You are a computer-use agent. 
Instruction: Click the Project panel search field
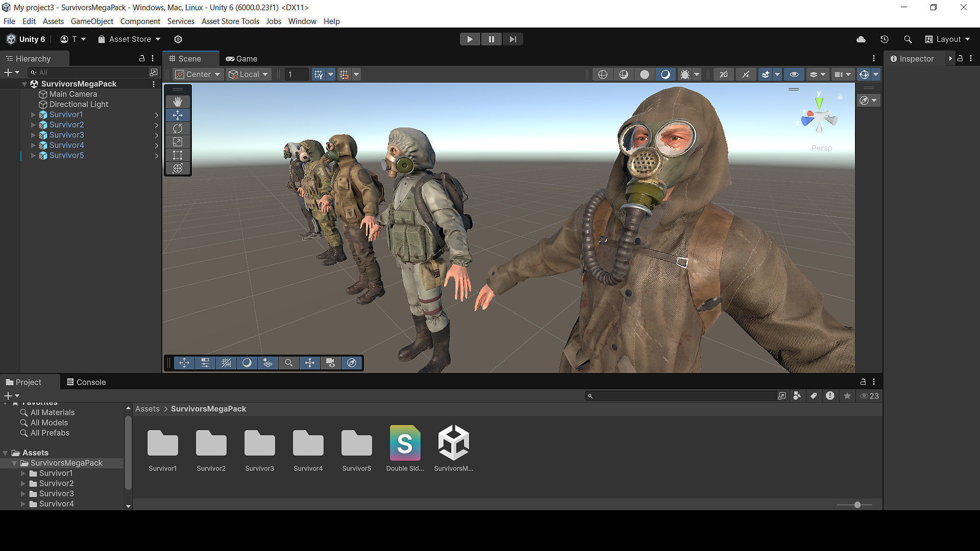pos(680,396)
